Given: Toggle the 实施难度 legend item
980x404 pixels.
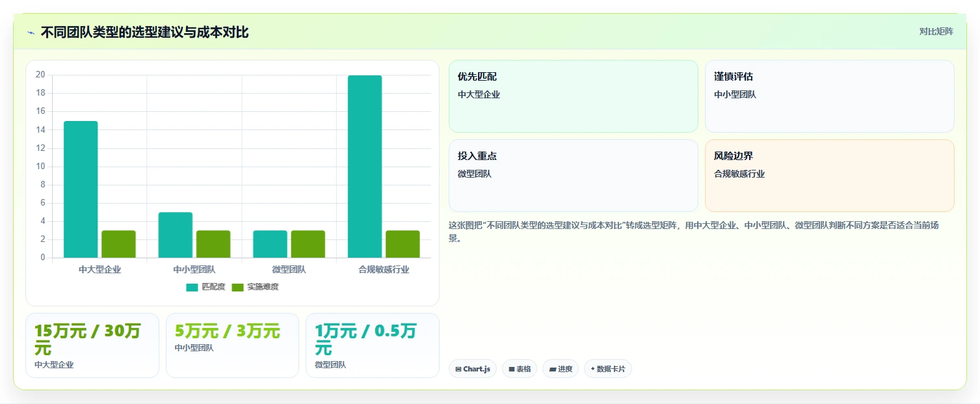Looking at the screenshot, I should pos(255,287).
